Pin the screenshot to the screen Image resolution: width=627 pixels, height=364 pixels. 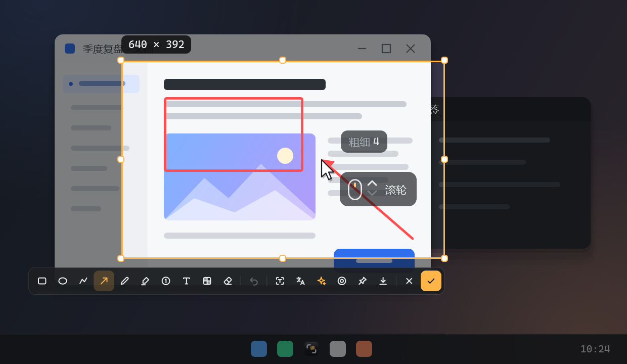pyautogui.click(x=363, y=281)
